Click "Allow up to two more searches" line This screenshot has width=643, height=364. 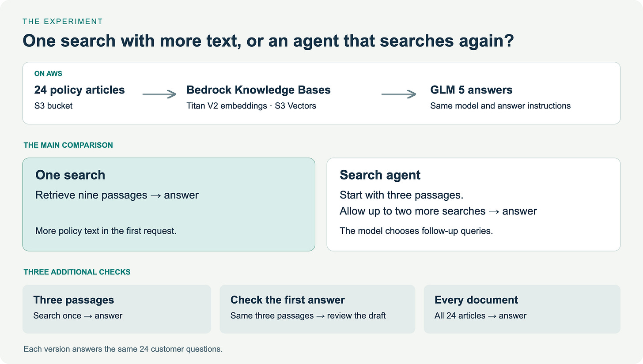pos(438,211)
